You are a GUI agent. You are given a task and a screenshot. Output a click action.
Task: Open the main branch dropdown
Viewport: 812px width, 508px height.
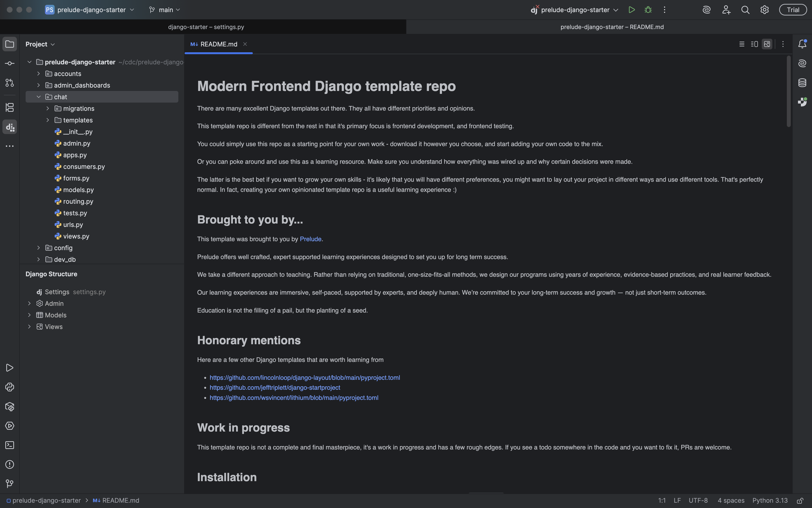pyautogui.click(x=164, y=10)
